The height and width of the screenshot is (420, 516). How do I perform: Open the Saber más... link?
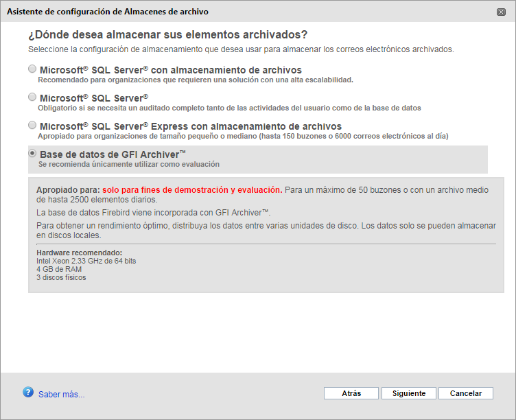[x=62, y=395]
